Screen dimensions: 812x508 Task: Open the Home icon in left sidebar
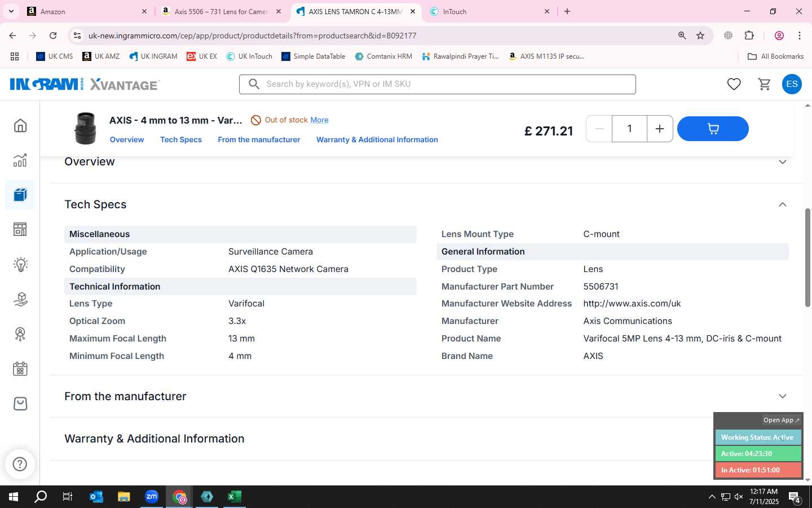[x=20, y=125]
